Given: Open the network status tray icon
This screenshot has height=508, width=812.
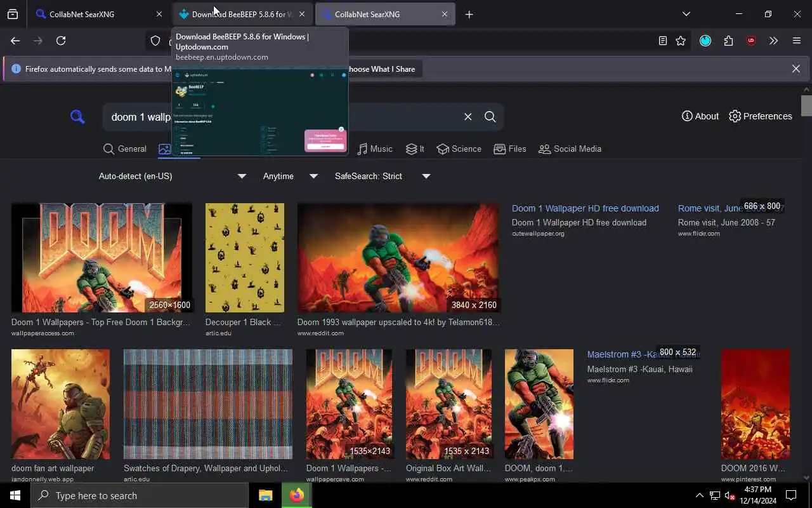Looking at the screenshot, I should pyautogui.click(x=715, y=495).
